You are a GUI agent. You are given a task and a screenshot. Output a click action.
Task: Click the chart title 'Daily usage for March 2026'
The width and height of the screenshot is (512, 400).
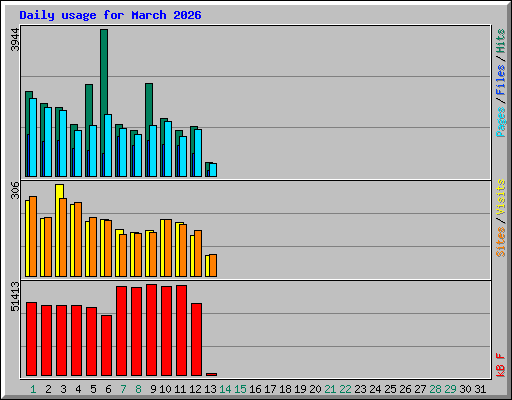[x=110, y=15]
